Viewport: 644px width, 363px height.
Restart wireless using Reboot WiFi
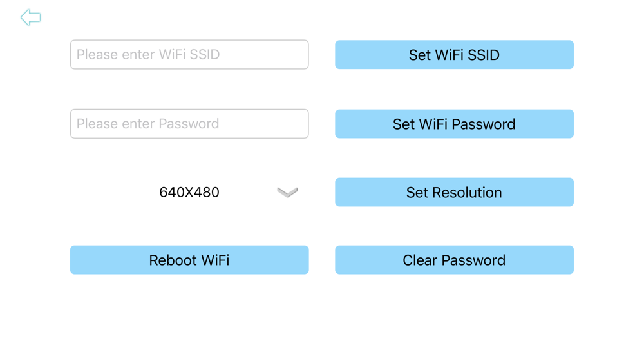(189, 260)
